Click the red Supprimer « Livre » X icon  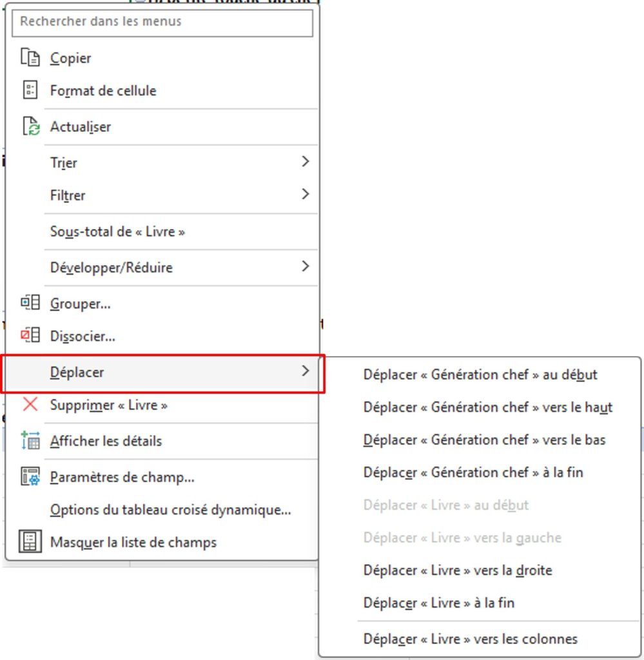pos(30,405)
